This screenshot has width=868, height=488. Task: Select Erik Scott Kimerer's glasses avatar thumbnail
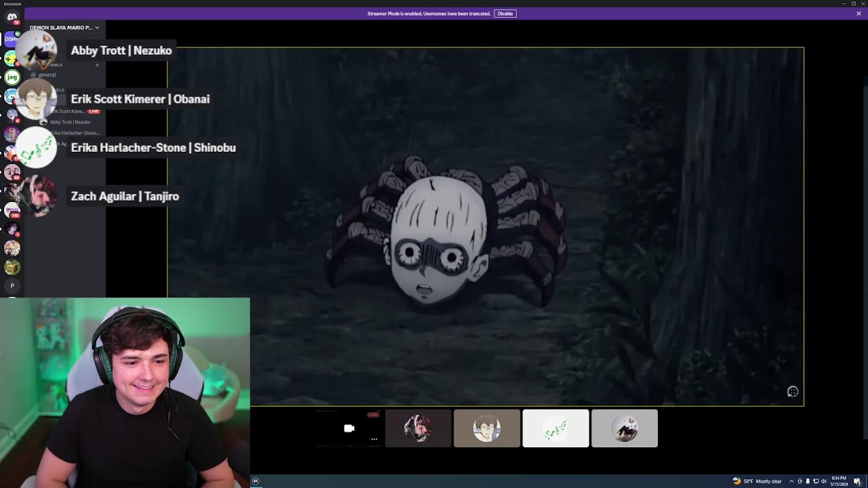coord(487,428)
